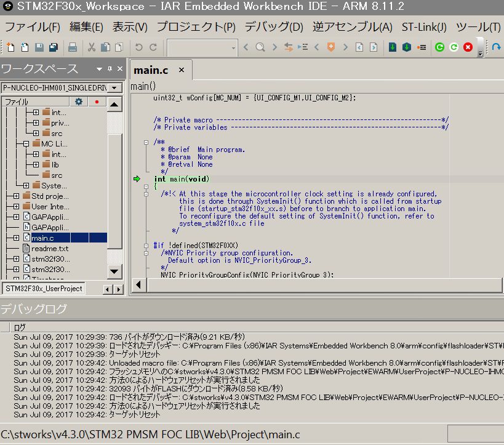Open the toolbar quick search combo box

coord(202,48)
